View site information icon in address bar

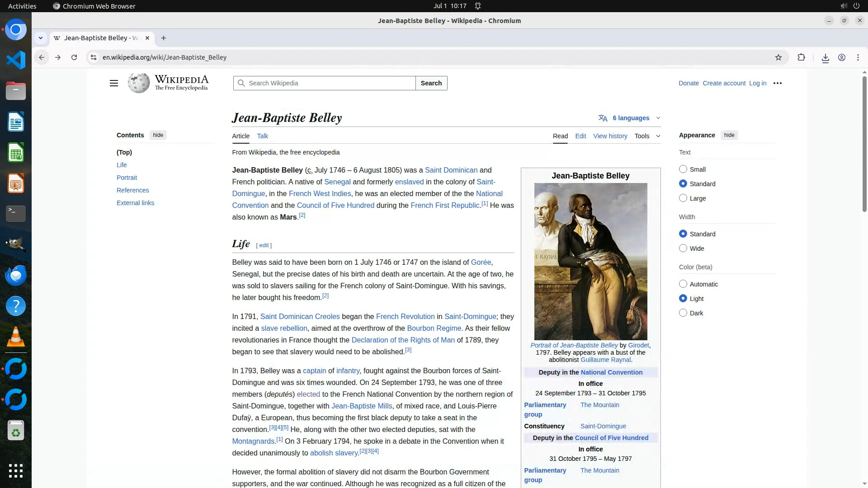click(x=94, y=57)
